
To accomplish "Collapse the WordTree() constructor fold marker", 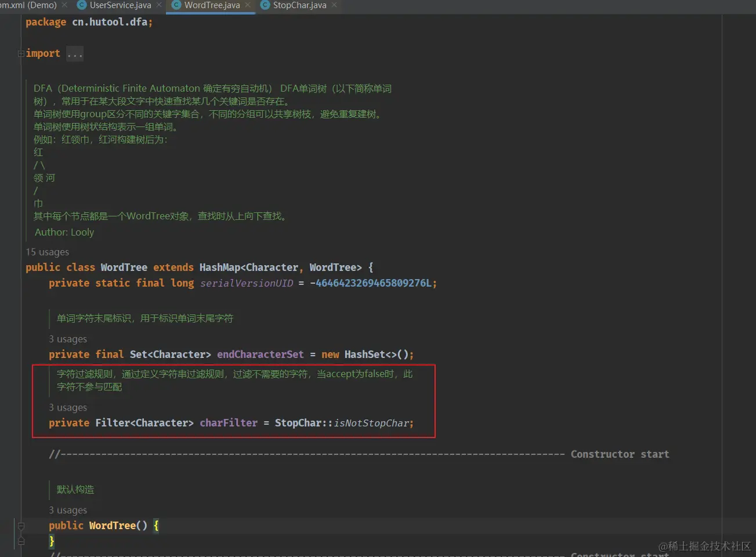I will click(21, 526).
